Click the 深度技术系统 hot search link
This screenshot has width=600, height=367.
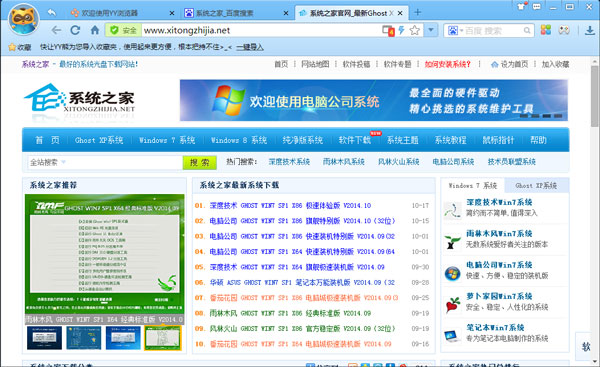click(x=289, y=162)
